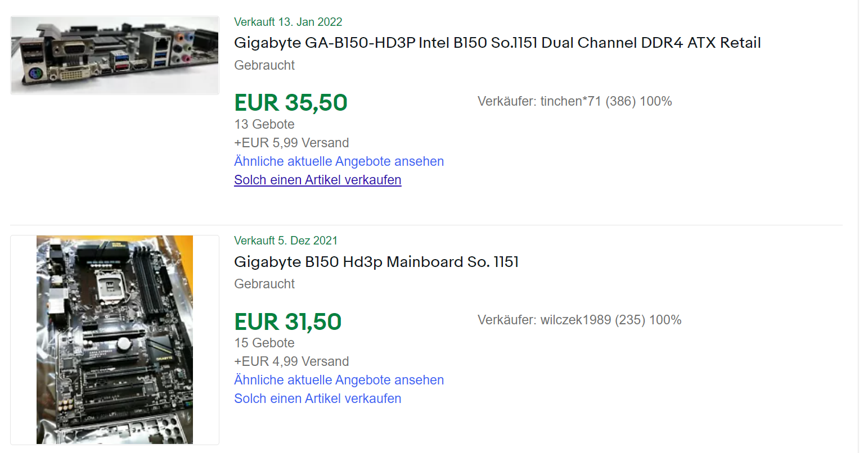Click the '+EUR 4,99 Versand' shipping text
This screenshot has width=868, height=453.
click(x=291, y=361)
